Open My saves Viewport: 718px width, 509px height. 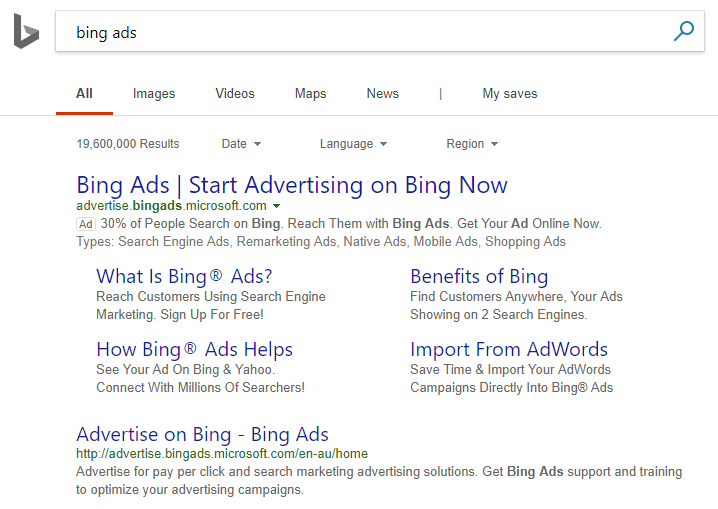510,94
